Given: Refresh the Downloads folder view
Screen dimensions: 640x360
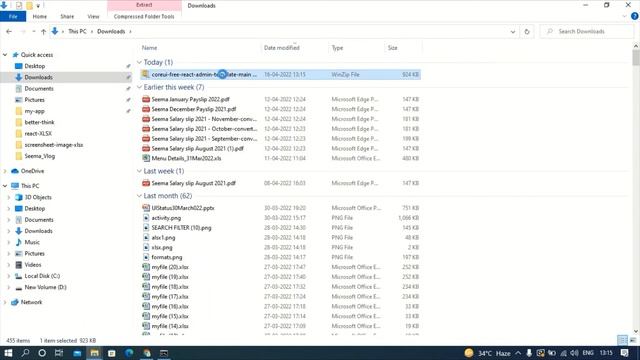Looking at the screenshot, I should pos(527,31).
